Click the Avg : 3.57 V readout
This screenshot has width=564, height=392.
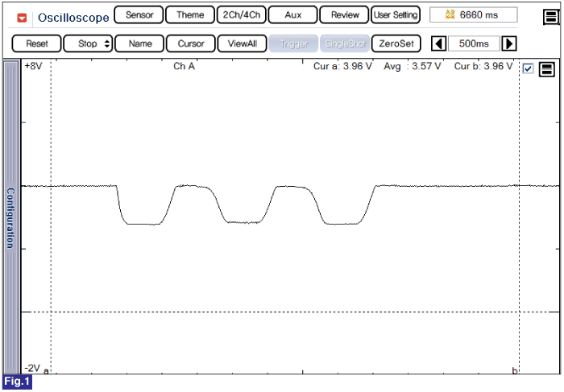click(412, 67)
